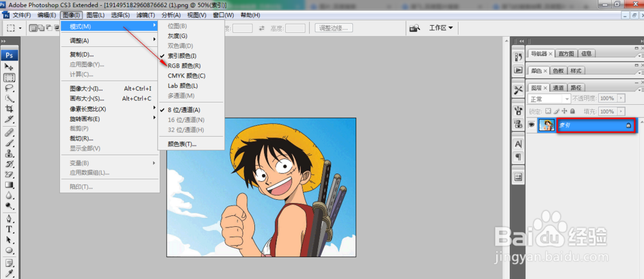Select the Path Selection tool
644x279 pixels.
10,240
